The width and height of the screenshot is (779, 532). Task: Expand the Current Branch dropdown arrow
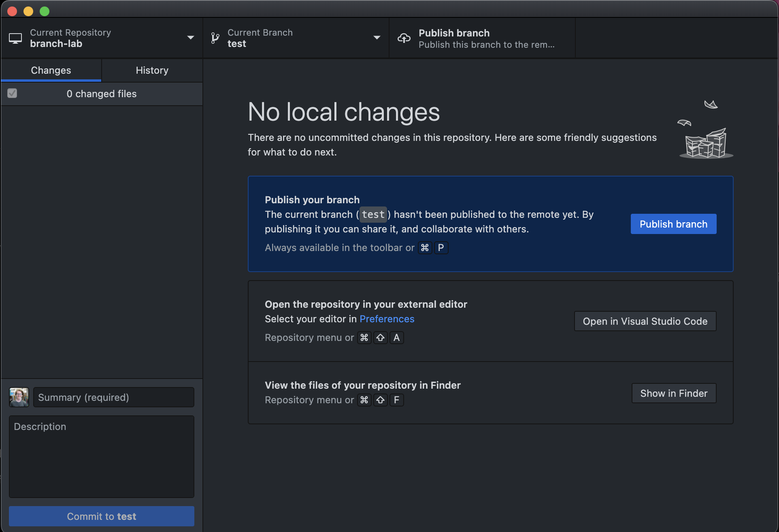(377, 38)
